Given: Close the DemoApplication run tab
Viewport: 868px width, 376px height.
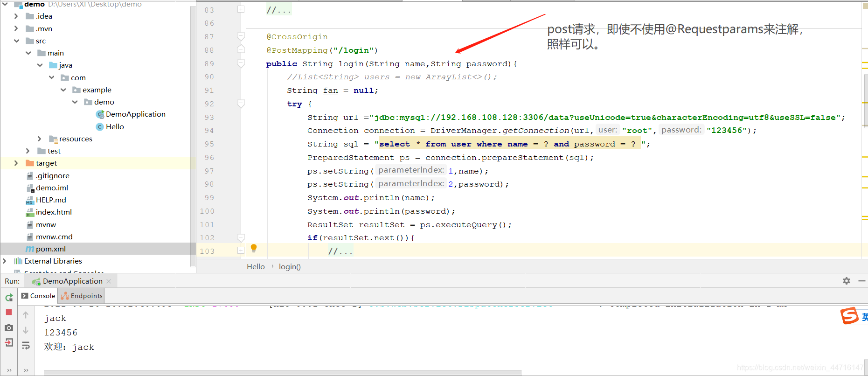Looking at the screenshot, I should pos(109,281).
